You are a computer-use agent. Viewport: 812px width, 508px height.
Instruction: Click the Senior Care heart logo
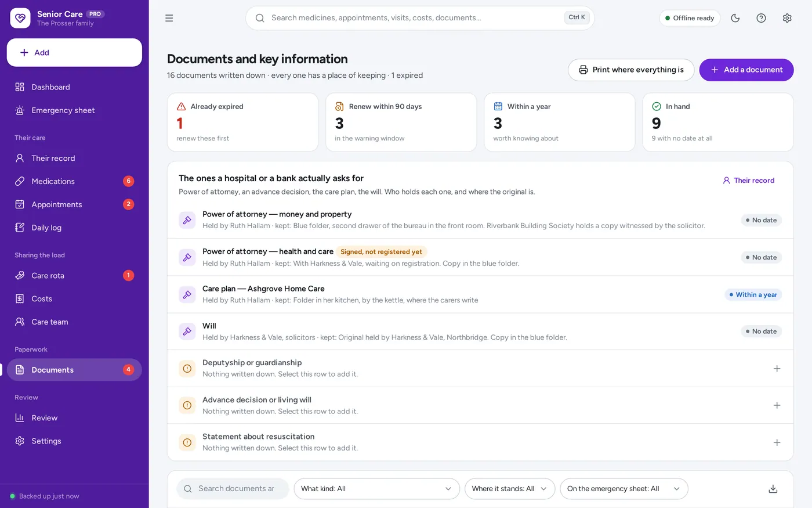(20, 18)
